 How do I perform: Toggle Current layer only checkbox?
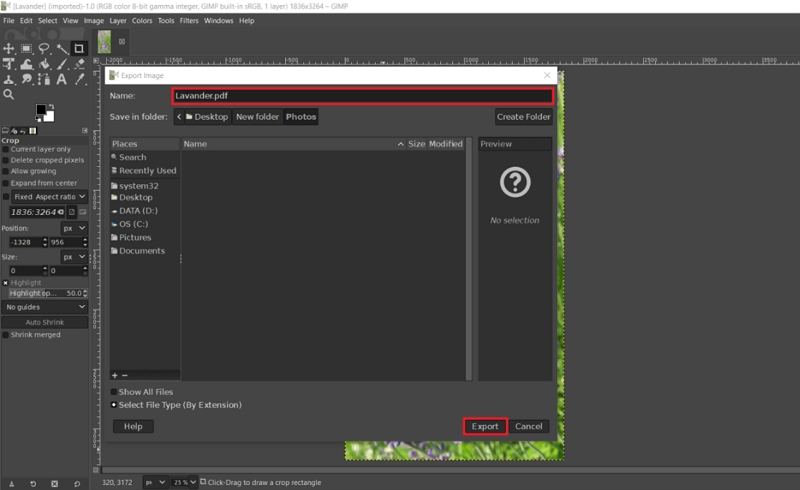pyautogui.click(x=6, y=150)
